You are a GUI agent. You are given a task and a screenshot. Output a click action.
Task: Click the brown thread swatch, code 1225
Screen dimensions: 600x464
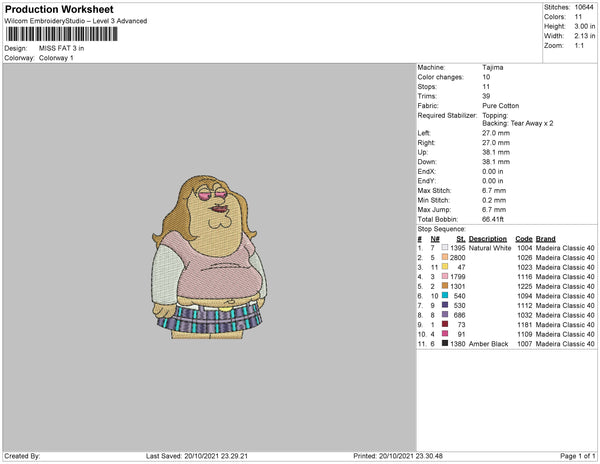[446, 287]
